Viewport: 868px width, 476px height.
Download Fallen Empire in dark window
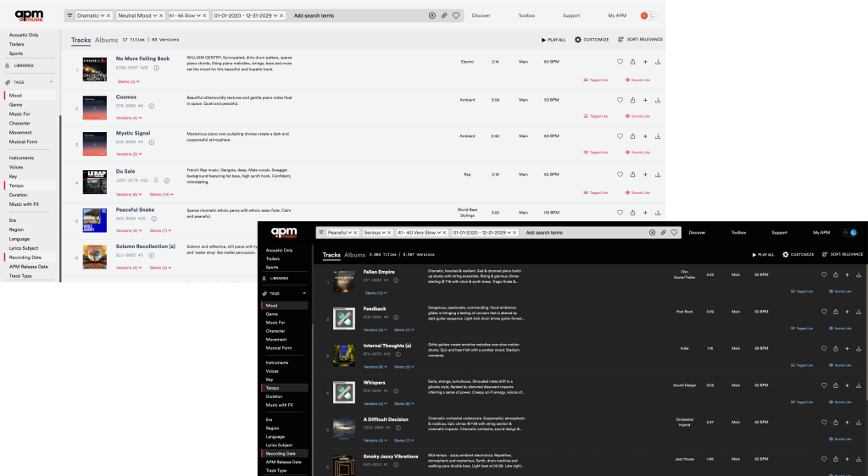point(859,274)
